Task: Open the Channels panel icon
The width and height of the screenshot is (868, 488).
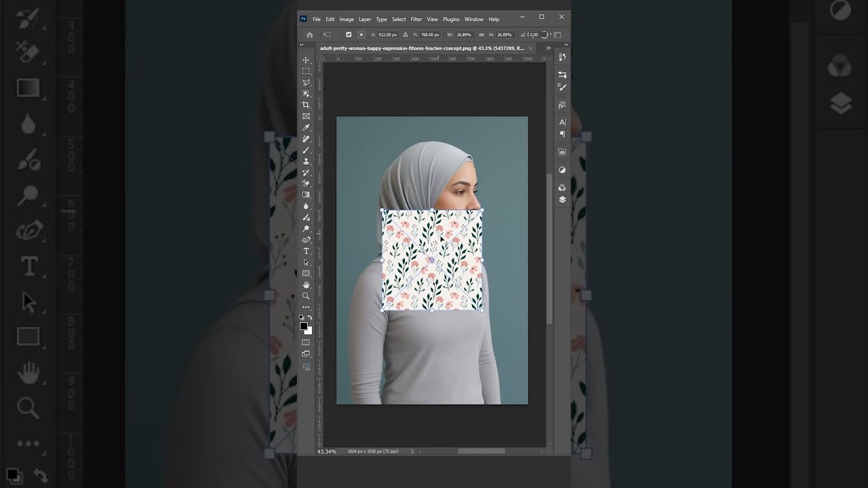Action: click(x=562, y=188)
